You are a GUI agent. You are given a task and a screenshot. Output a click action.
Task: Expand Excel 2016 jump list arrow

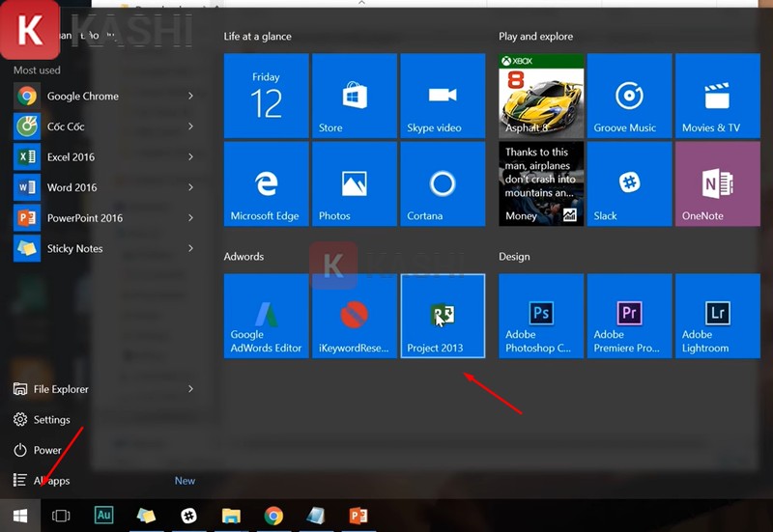(190, 157)
